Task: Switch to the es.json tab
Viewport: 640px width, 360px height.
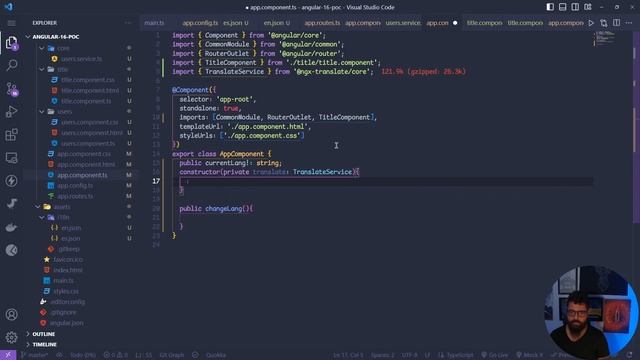Action: 236,23
